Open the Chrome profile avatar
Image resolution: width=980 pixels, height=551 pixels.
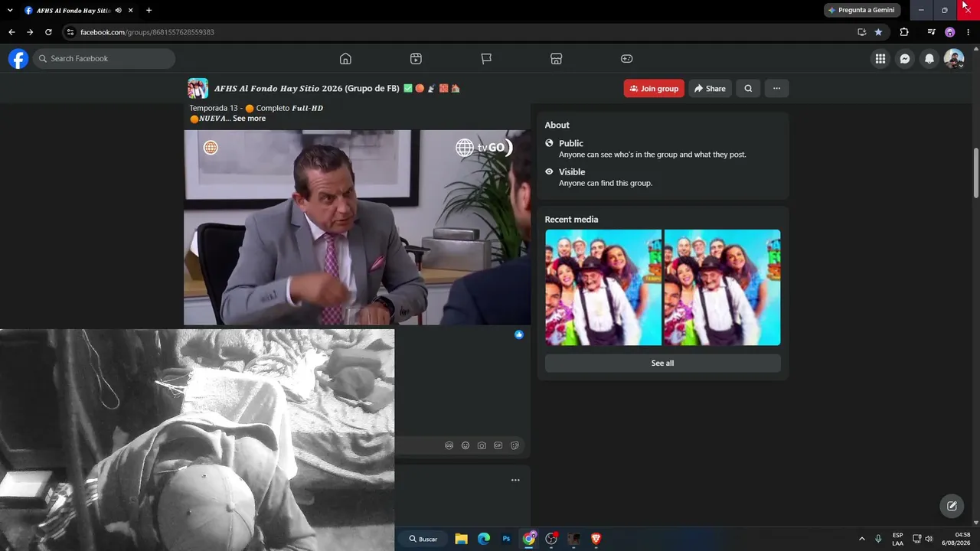[x=950, y=32]
